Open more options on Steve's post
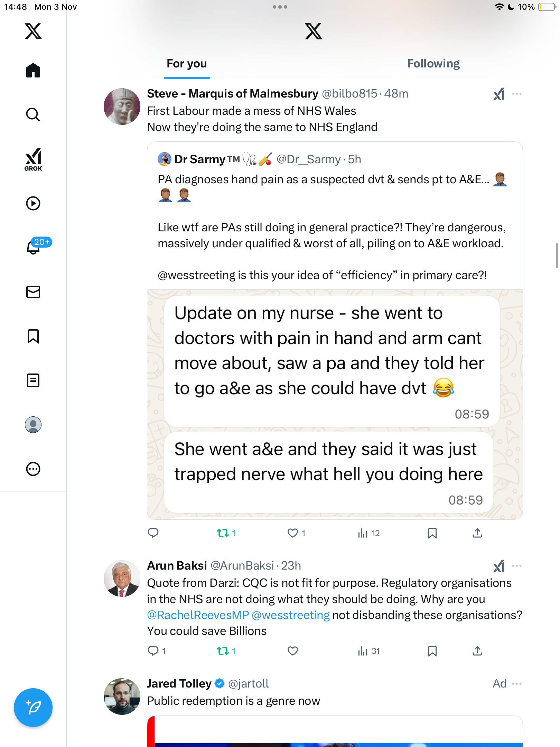Image resolution: width=560 pixels, height=747 pixels. click(517, 94)
